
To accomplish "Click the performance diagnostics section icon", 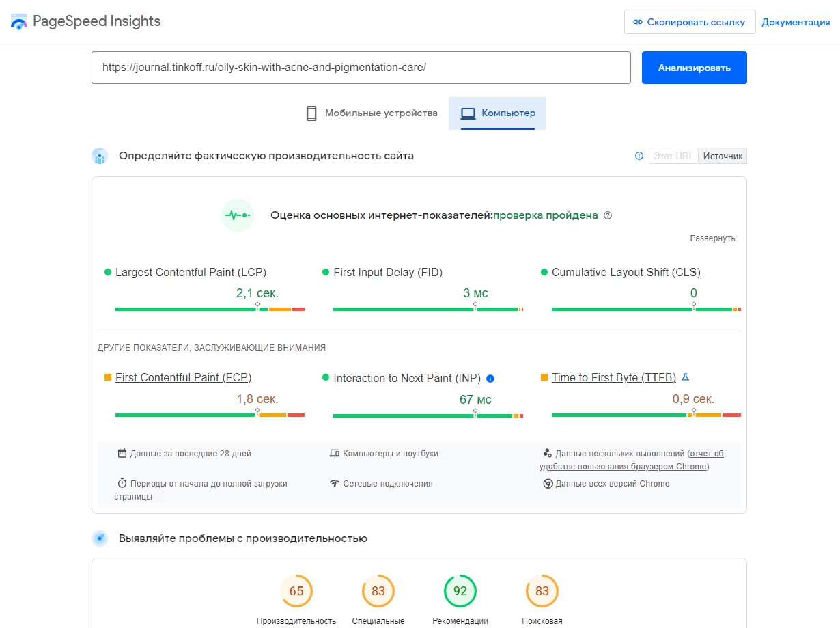I will [x=100, y=538].
